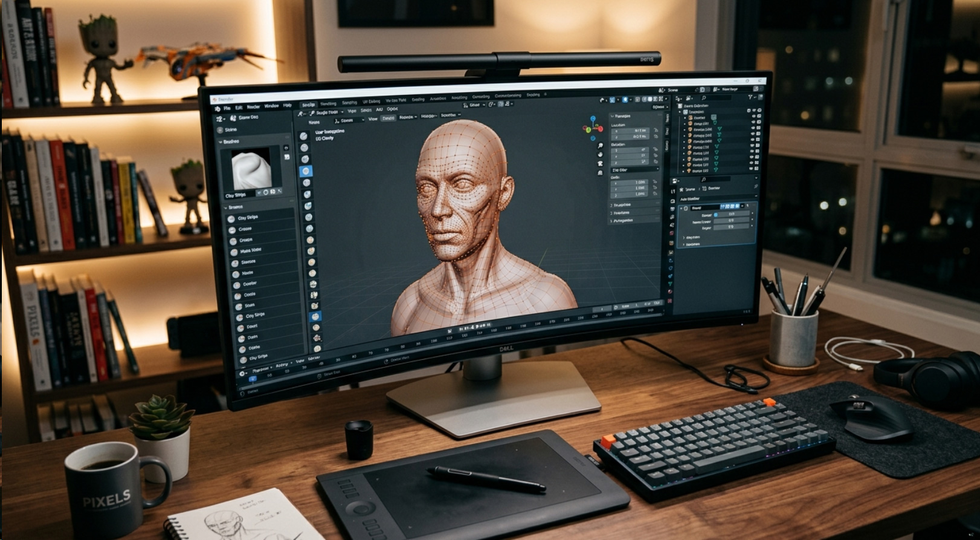Toggle camera view icon in viewport navigation
Image resolution: width=980 pixels, height=540 pixels.
click(600, 163)
